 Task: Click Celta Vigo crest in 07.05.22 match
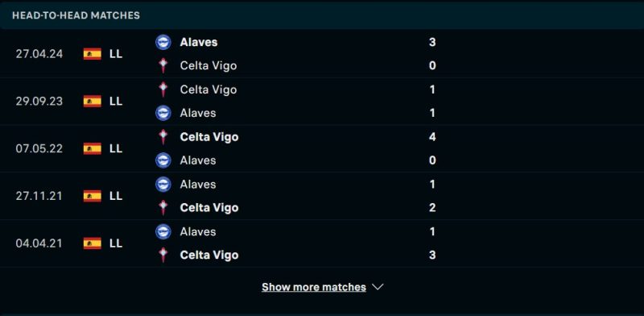163,137
